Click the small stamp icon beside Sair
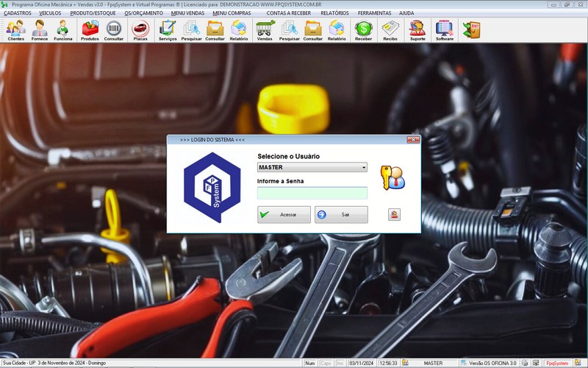Image resolution: width=588 pixels, height=368 pixels. point(394,214)
